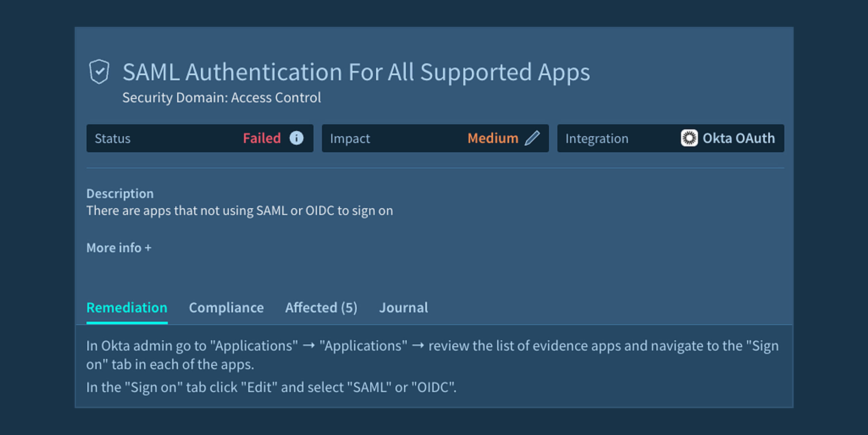The height and width of the screenshot is (435, 868).
Task: Switch to the Compliance tab
Action: pos(226,308)
